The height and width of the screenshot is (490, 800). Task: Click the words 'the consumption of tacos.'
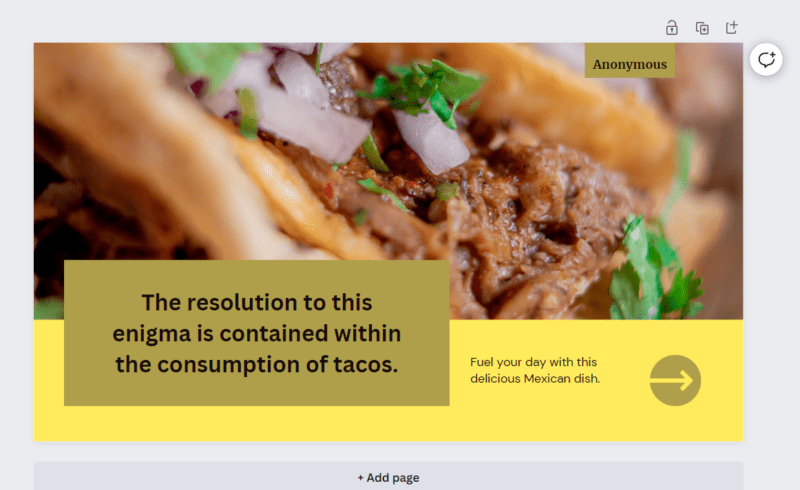[x=257, y=364]
